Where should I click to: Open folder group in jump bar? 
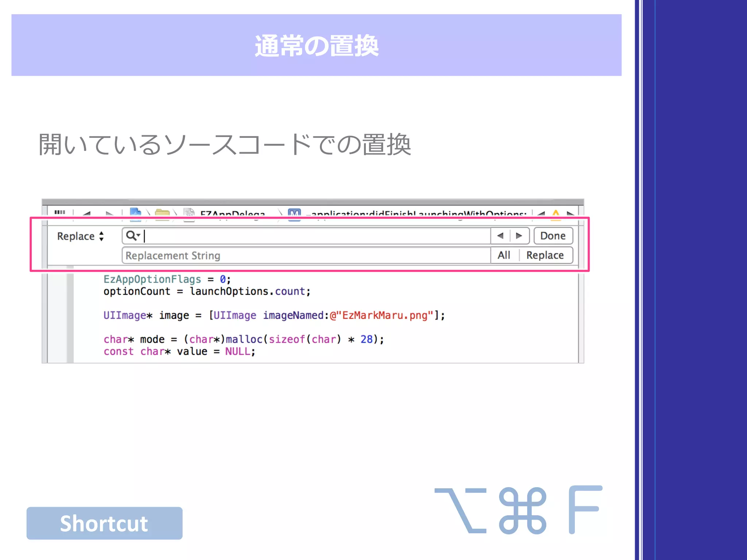pyautogui.click(x=162, y=214)
